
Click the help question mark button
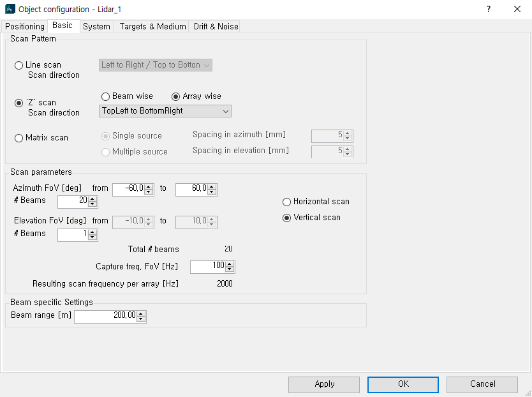click(x=489, y=9)
